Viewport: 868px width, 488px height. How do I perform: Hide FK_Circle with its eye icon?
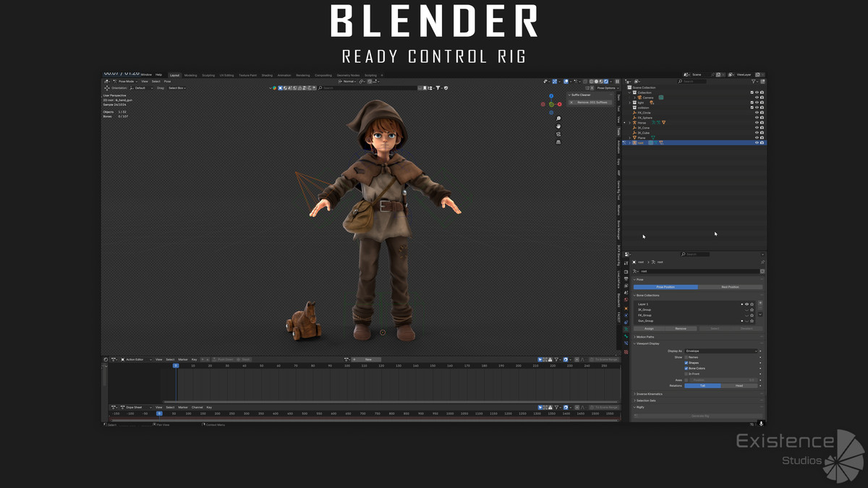(757, 113)
